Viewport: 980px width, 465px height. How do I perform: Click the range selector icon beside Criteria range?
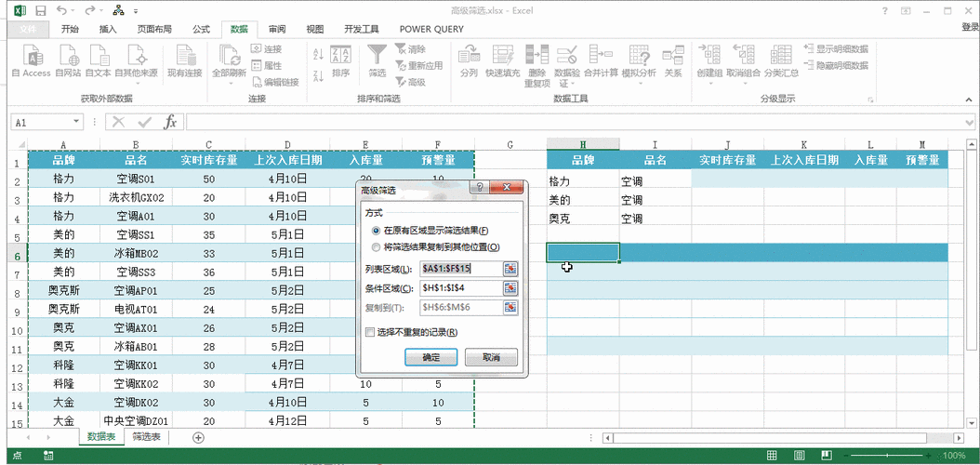point(510,288)
